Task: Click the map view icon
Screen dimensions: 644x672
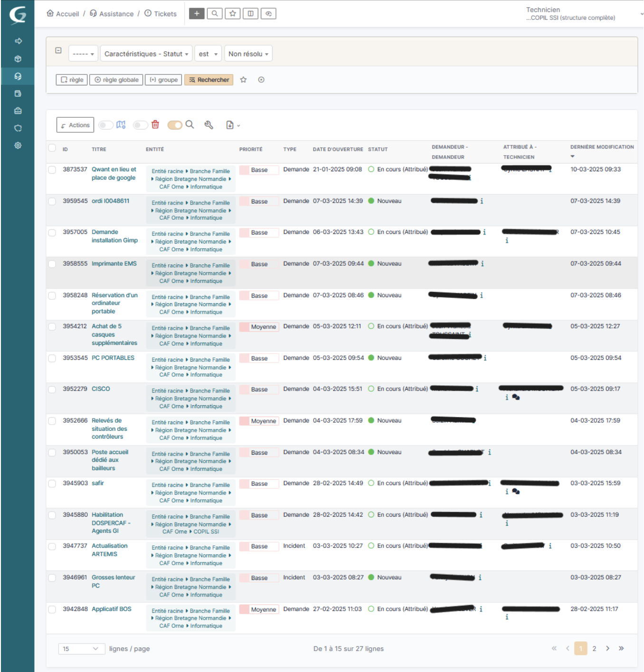Action: [121, 125]
